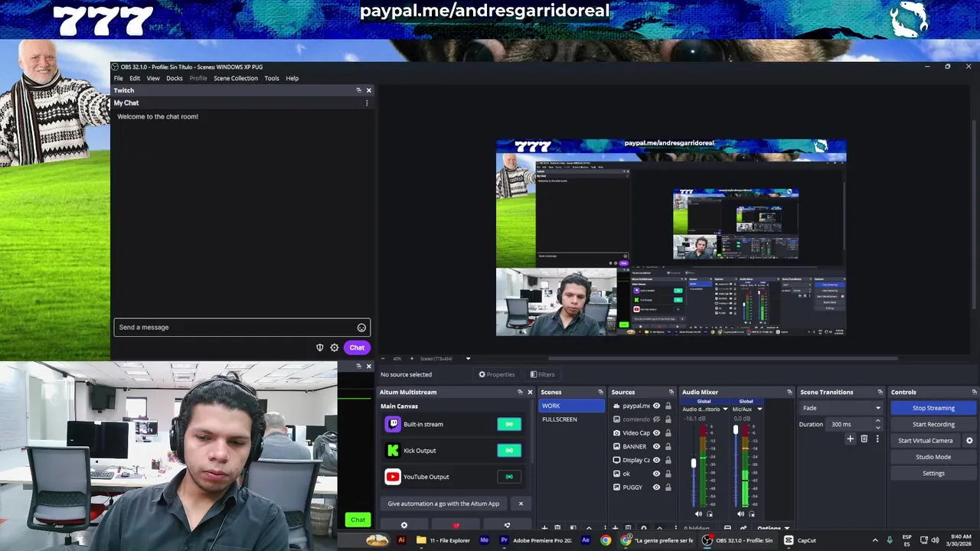Open emoji picker in chat message box
The image size is (980, 551).
[x=361, y=328]
